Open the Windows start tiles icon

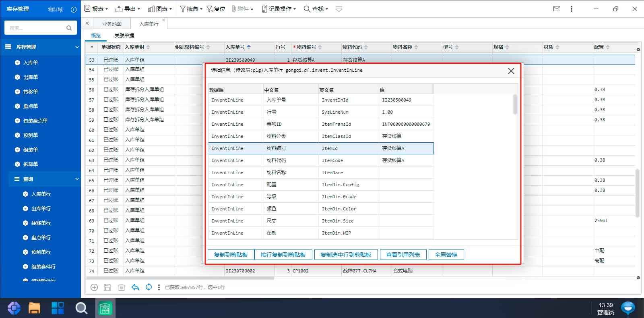58,308
